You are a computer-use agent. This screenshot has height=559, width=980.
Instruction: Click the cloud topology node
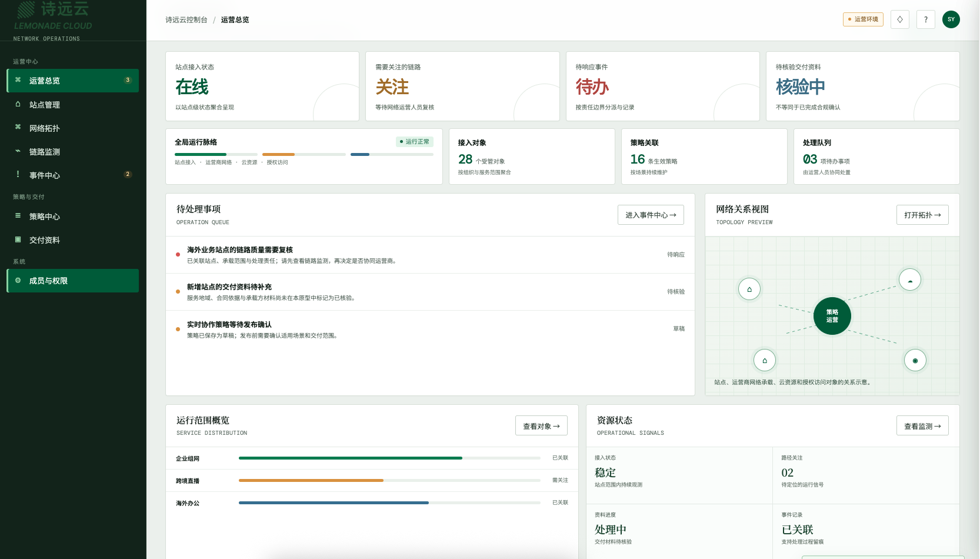(910, 280)
